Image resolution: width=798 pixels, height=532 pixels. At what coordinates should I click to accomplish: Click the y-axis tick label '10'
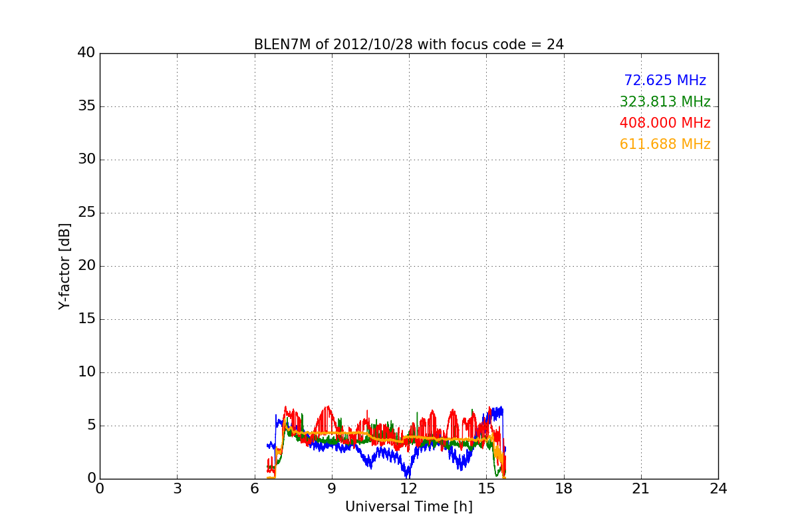click(x=86, y=372)
